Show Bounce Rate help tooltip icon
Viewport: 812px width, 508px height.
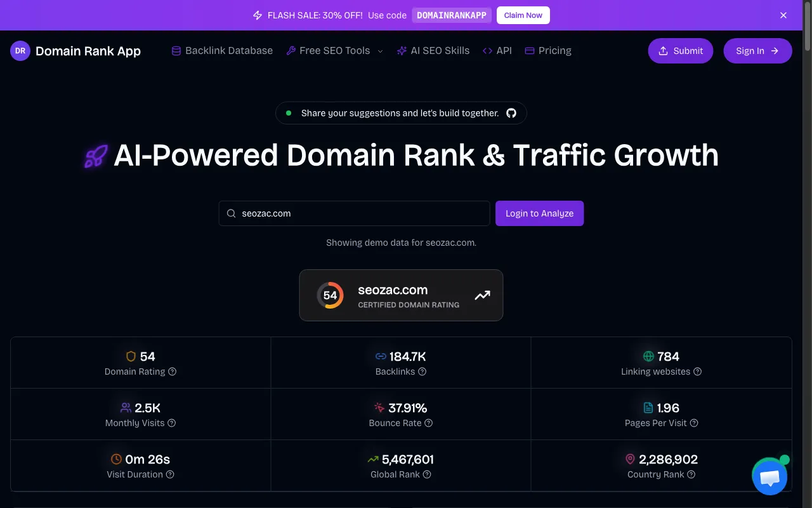pos(428,423)
